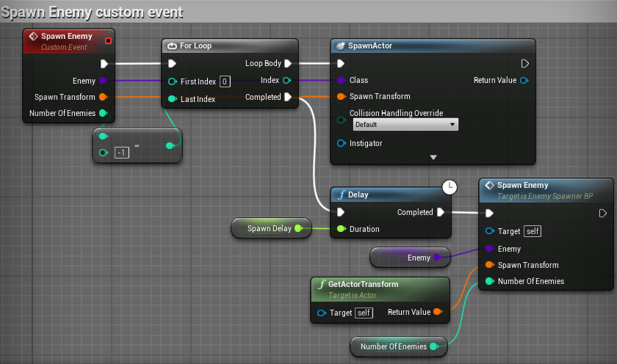Image resolution: width=617 pixels, height=364 pixels.
Task: Click the GetActorTransform Return Value pin
Action: (x=438, y=313)
